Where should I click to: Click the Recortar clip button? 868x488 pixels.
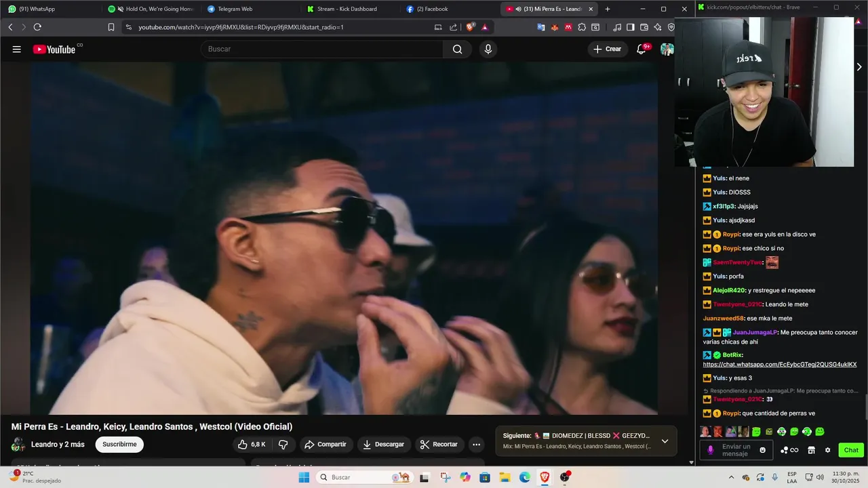coord(438,445)
